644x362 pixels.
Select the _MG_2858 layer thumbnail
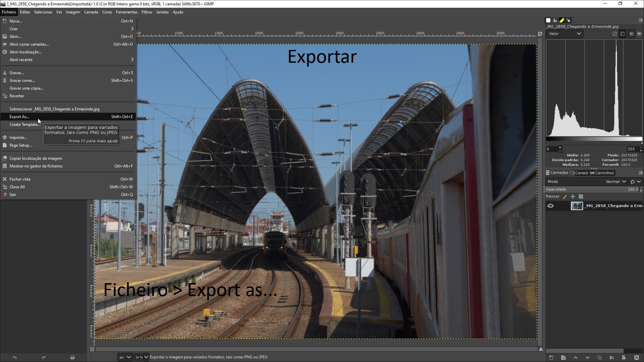576,206
